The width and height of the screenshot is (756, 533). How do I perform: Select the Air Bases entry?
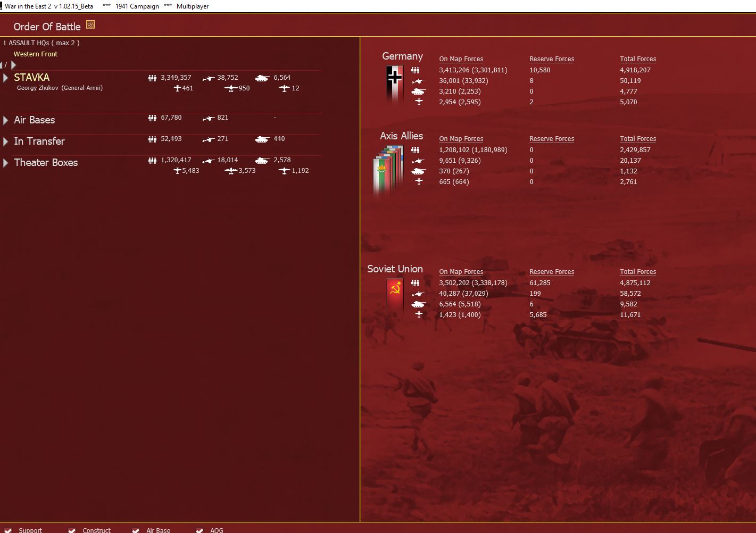point(35,120)
